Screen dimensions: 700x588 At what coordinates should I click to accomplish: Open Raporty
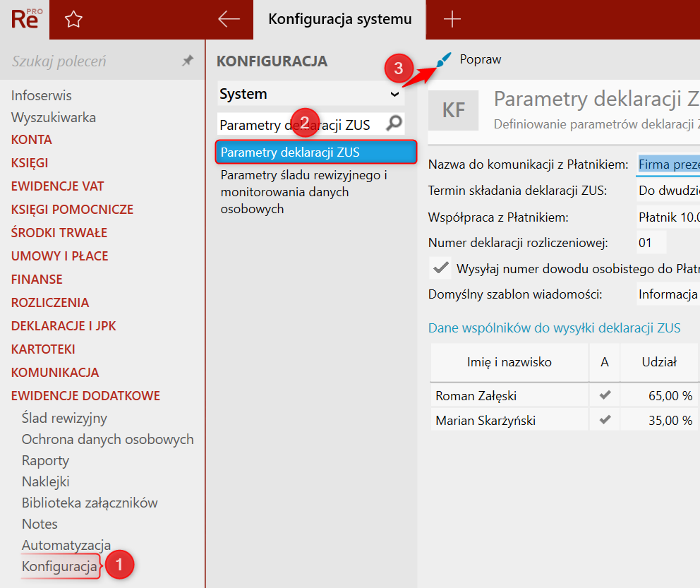(x=46, y=460)
